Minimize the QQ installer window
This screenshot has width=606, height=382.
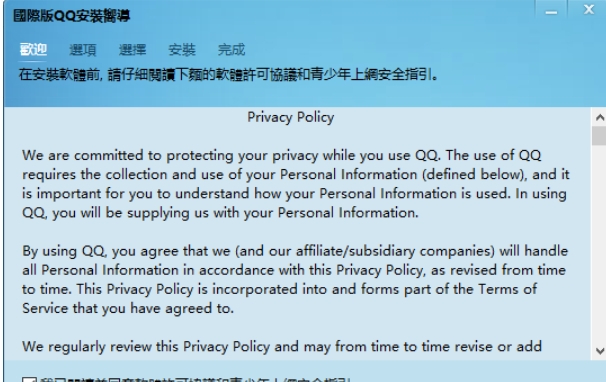(551, 10)
